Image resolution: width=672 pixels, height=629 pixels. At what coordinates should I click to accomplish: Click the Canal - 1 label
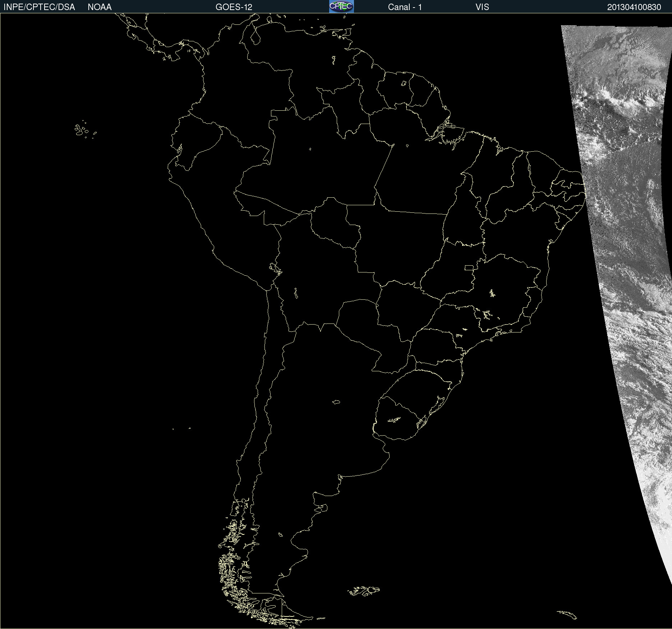point(405,7)
